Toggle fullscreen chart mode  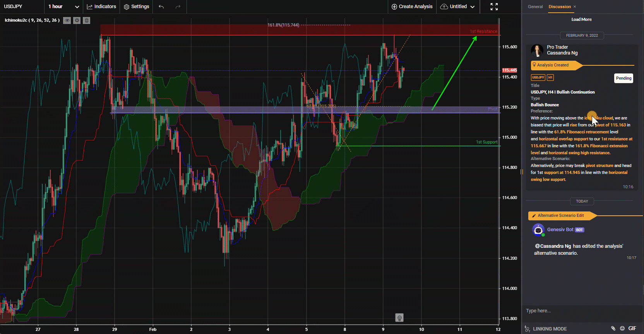[494, 7]
